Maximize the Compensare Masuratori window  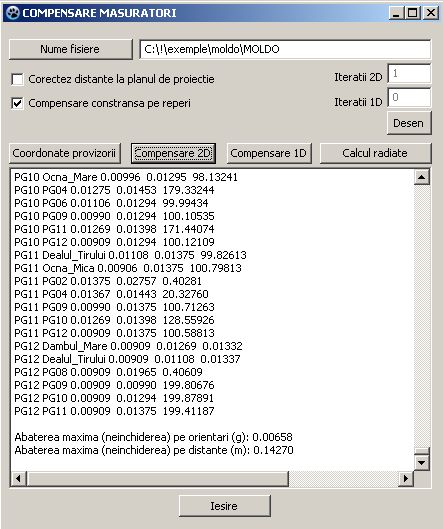tap(412, 13)
